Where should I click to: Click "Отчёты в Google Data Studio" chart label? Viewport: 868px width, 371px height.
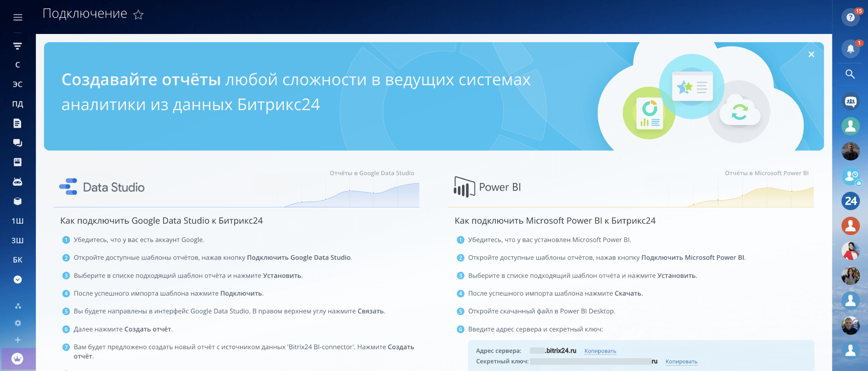pos(372,173)
